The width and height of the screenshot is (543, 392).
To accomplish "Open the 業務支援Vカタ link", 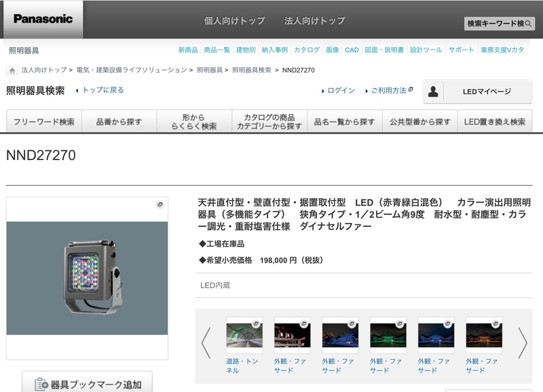I will point(502,50).
